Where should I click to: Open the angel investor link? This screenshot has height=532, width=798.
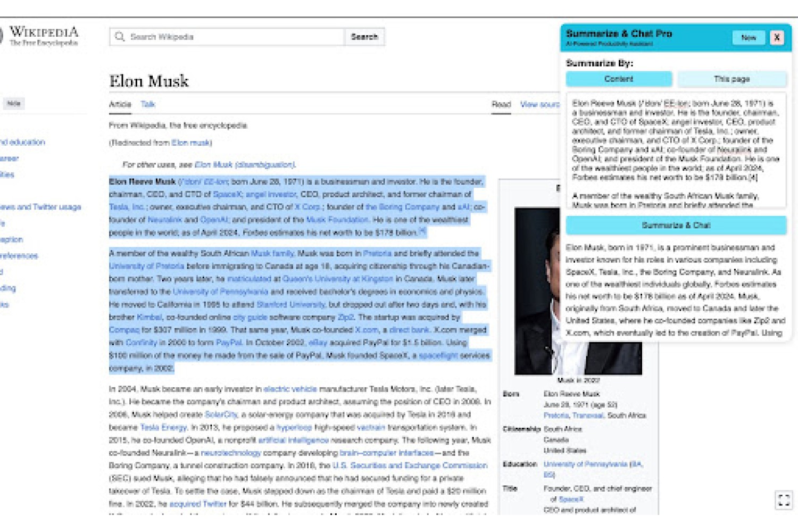[x=271, y=194]
